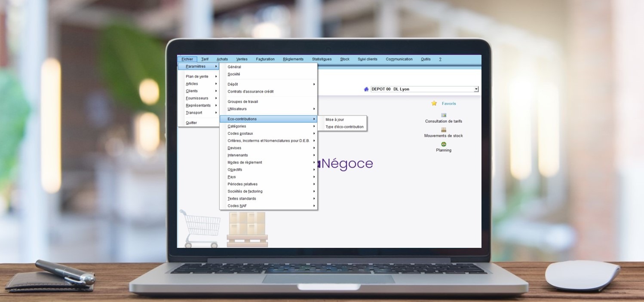Click the house icon beside DEPOT 00
This screenshot has width=644, height=302.
(x=366, y=89)
